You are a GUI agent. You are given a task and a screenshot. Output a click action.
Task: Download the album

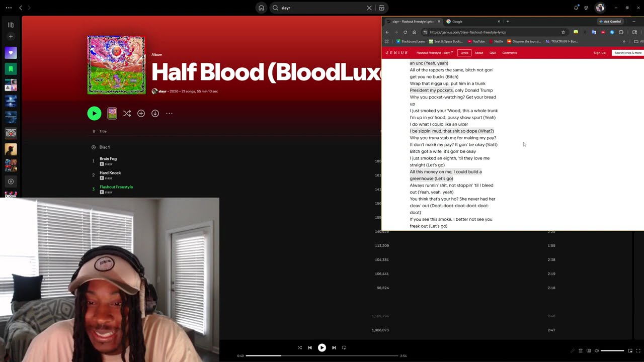(155, 114)
